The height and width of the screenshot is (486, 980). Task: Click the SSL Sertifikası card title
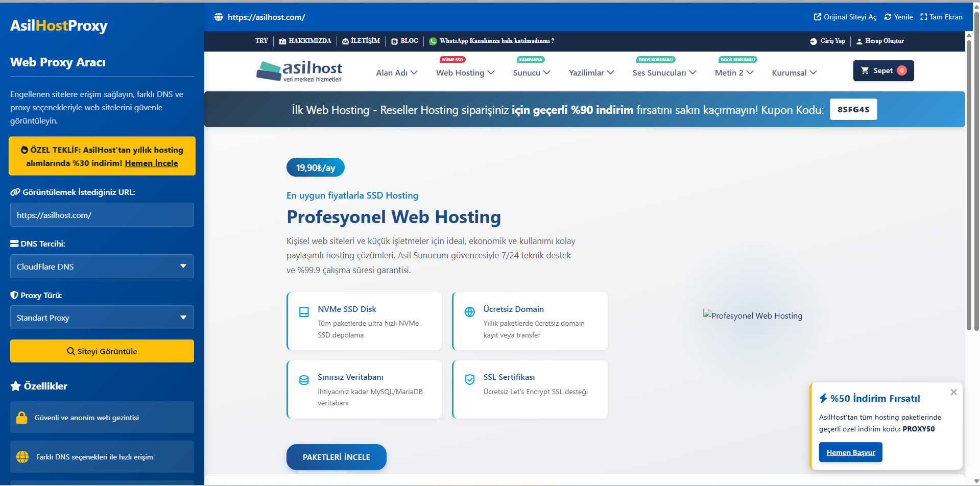pos(509,377)
